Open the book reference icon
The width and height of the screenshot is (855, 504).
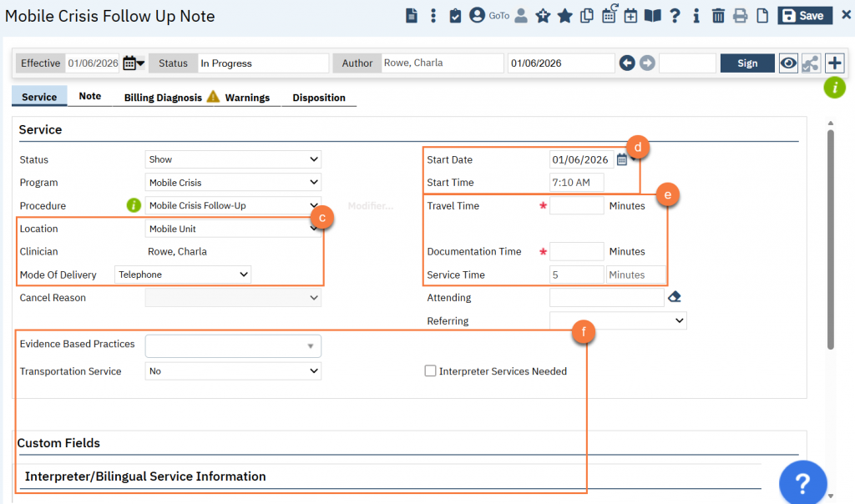point(652,16)
